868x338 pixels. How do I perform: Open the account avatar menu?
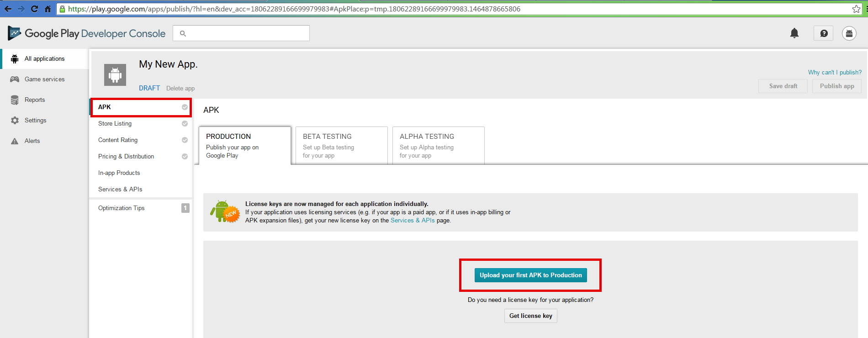849,33
